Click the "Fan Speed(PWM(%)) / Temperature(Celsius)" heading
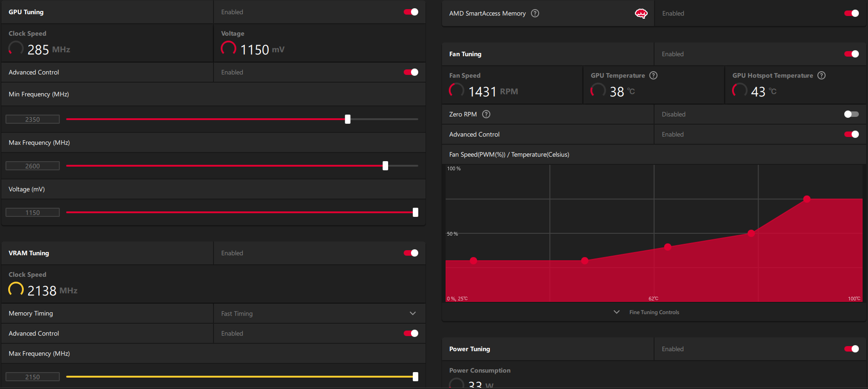This screenshot has width=868, height=389. pyautogui.click(x=509, y=154)
